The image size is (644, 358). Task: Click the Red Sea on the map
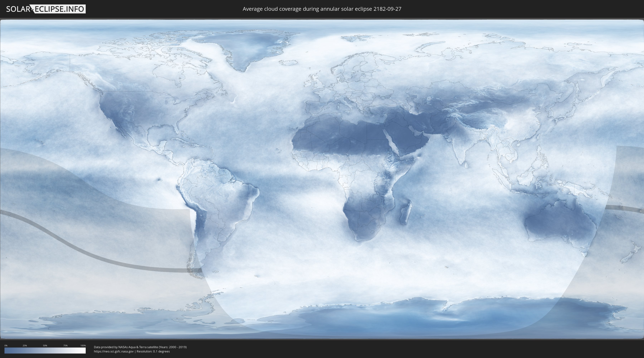(x=391, y=141)
